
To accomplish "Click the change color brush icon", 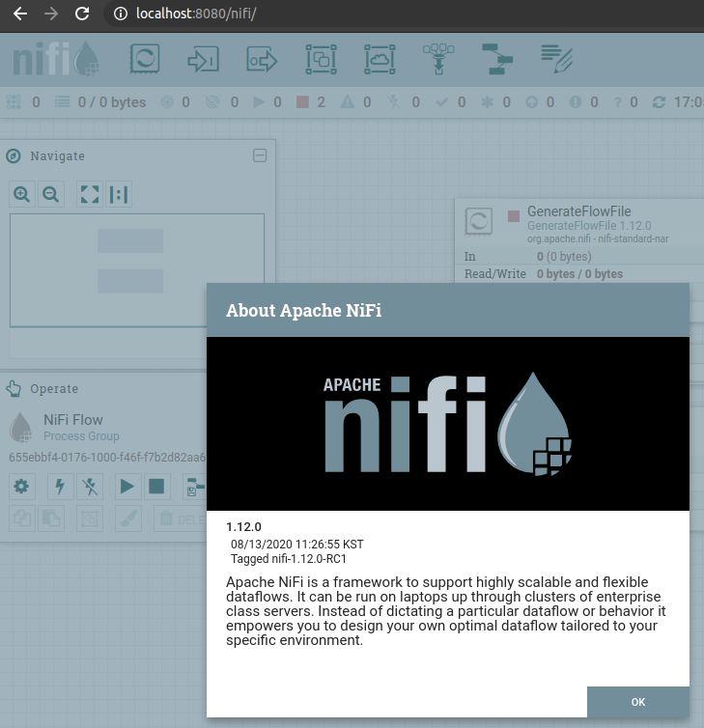I will 128,518.
